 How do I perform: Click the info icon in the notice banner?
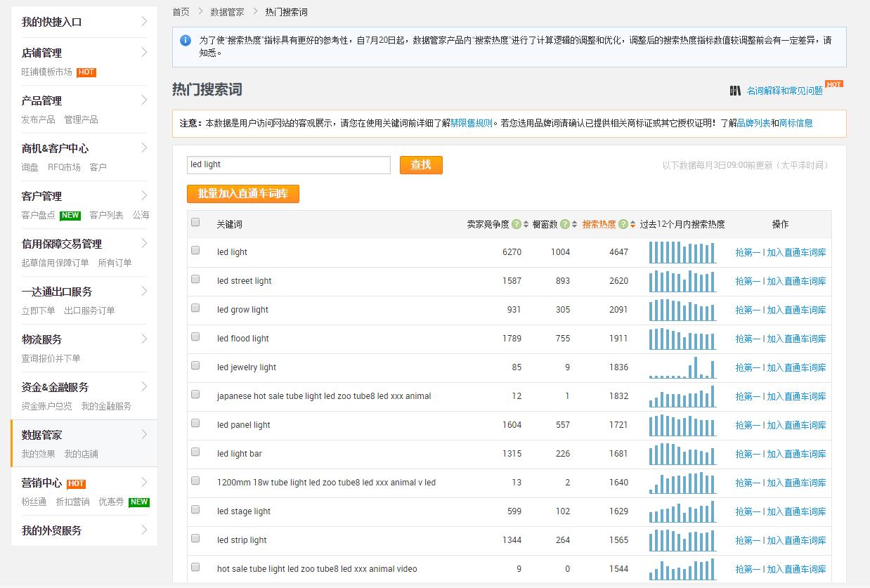click(x=186, y=40)
